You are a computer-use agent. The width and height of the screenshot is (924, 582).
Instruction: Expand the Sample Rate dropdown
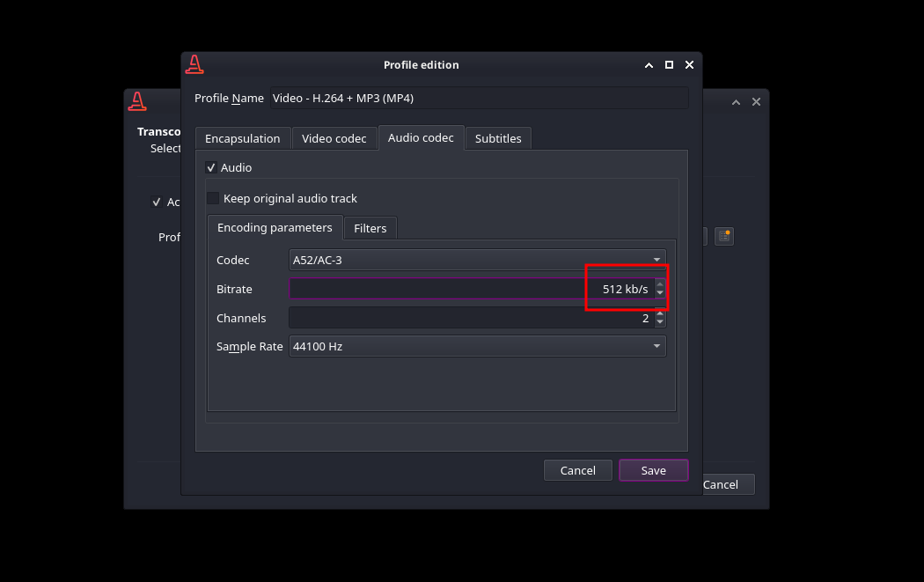click(477, 346)
